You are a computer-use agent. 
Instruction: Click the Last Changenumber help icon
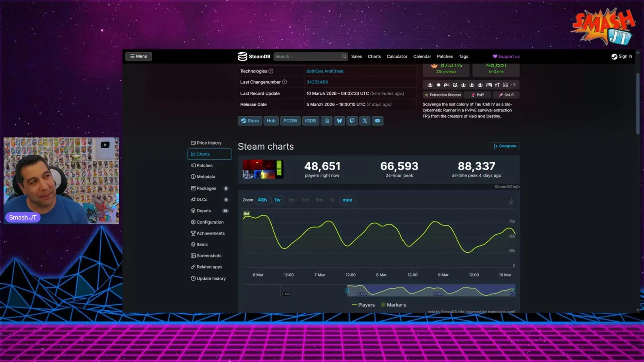[x=284, y=82]
